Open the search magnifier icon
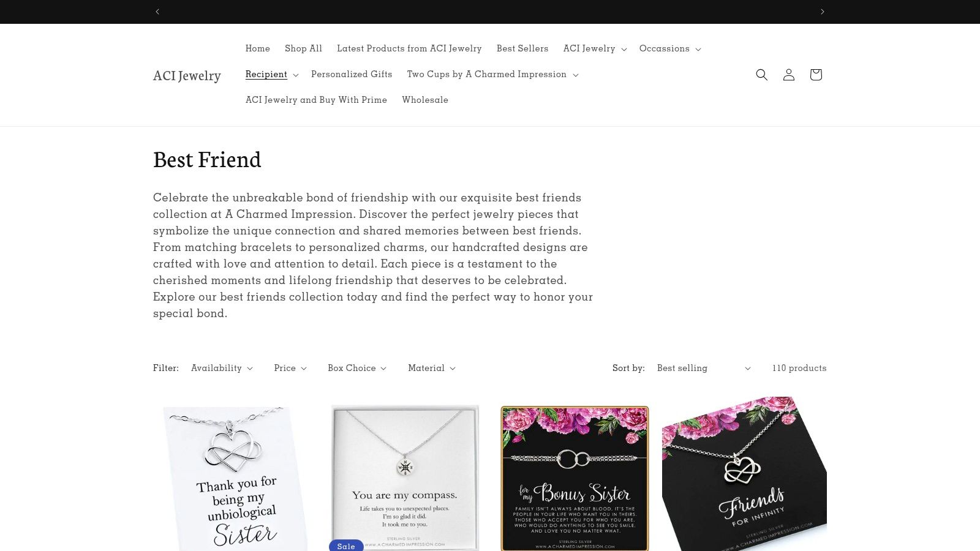Image resolution: width=980 pixels, height=551 pixels. tap(761, 75)
